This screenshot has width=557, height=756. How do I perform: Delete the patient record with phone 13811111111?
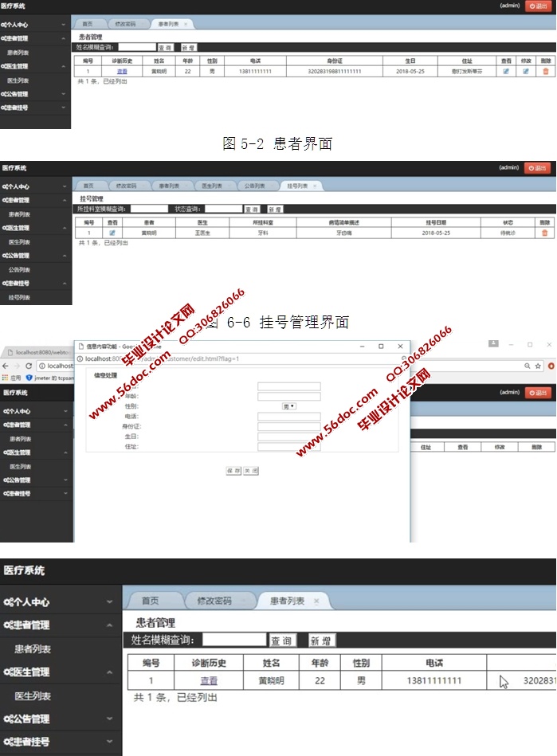click(546, 72)
